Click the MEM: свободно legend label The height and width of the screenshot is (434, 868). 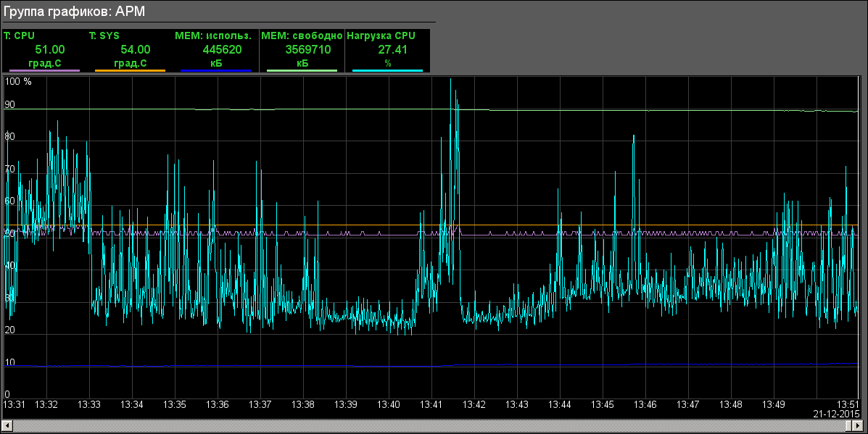301,35
